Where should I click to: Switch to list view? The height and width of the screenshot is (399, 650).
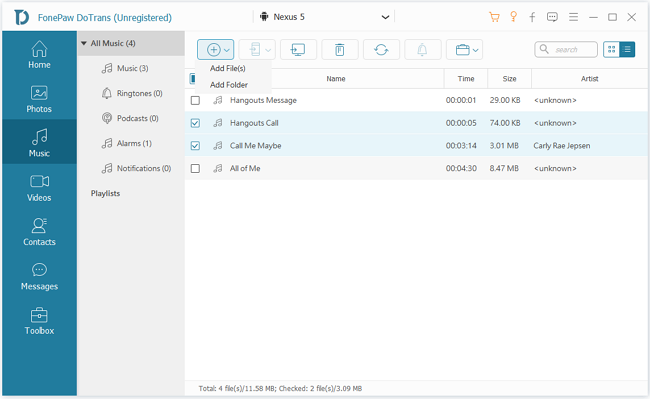[627, 50]
